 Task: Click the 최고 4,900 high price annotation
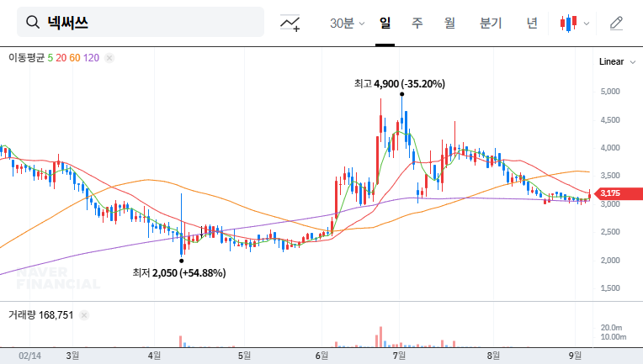coord(400,84)
